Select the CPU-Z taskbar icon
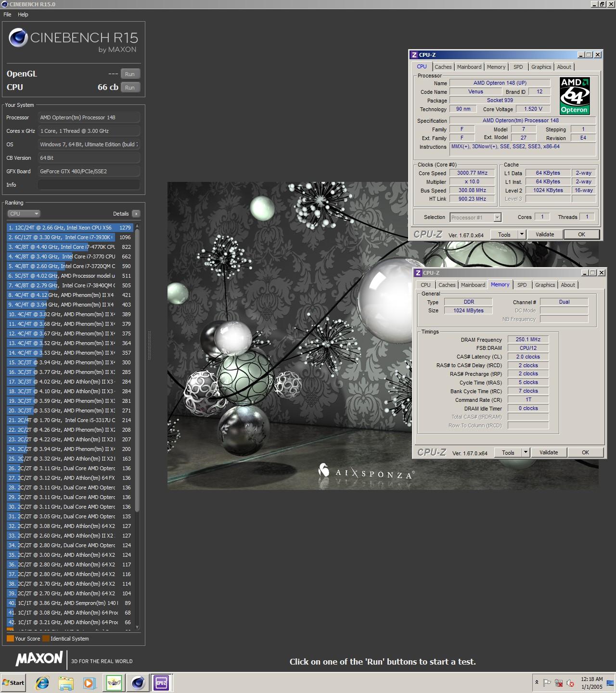The image size is (616, 693). coord(161,682)
